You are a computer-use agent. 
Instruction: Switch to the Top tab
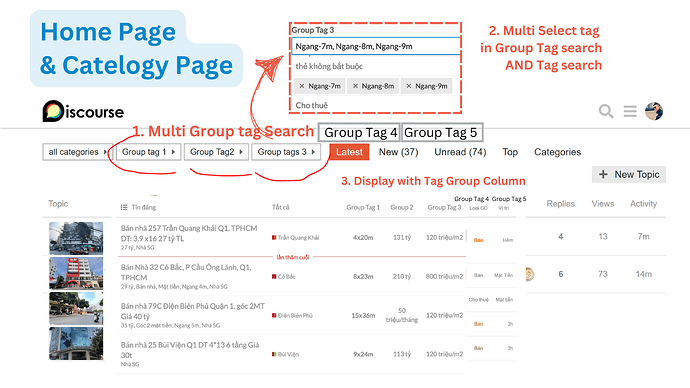510,152
